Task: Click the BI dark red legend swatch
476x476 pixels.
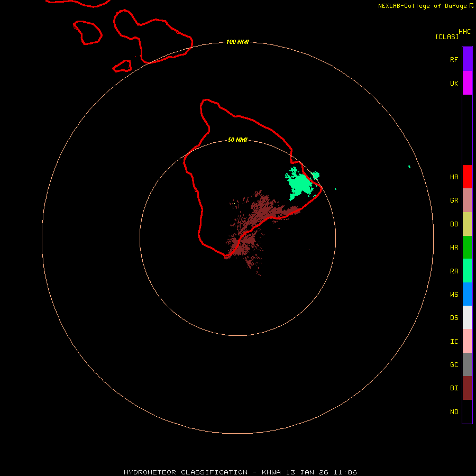Action: [x=467, y=388]
